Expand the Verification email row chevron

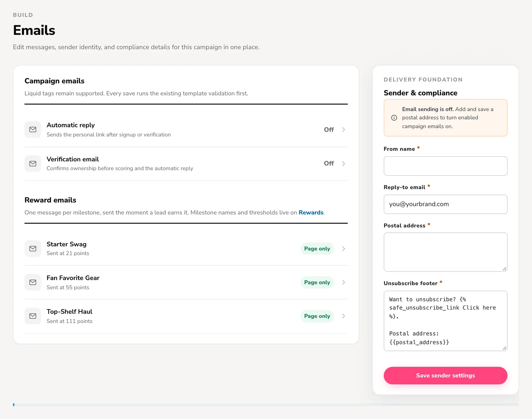click(x=343, y=164)
